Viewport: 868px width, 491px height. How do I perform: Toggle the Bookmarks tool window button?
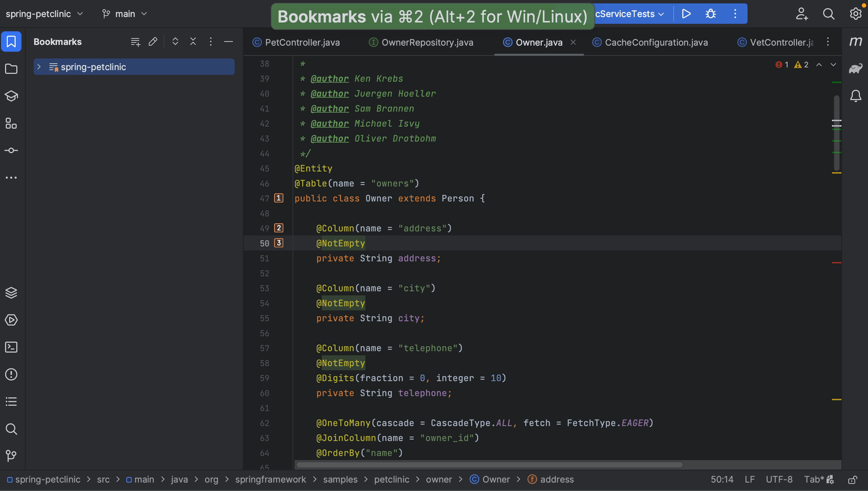pos(11,41)
